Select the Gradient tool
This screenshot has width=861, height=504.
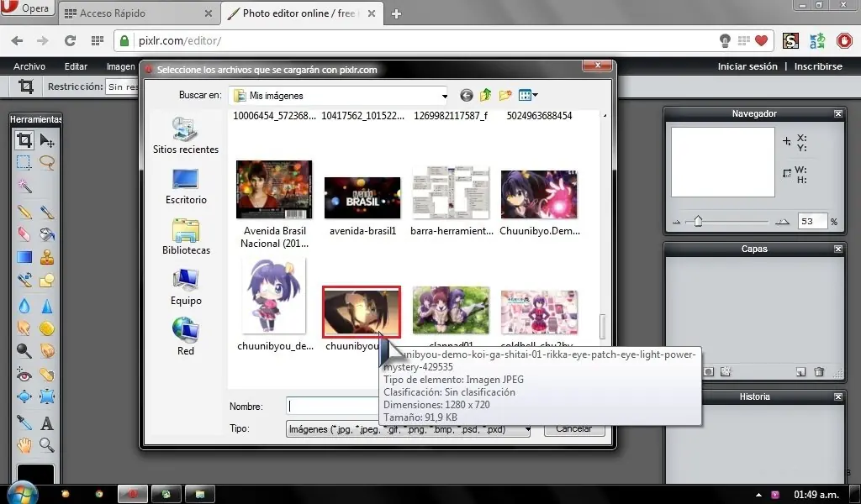point(24,257)
